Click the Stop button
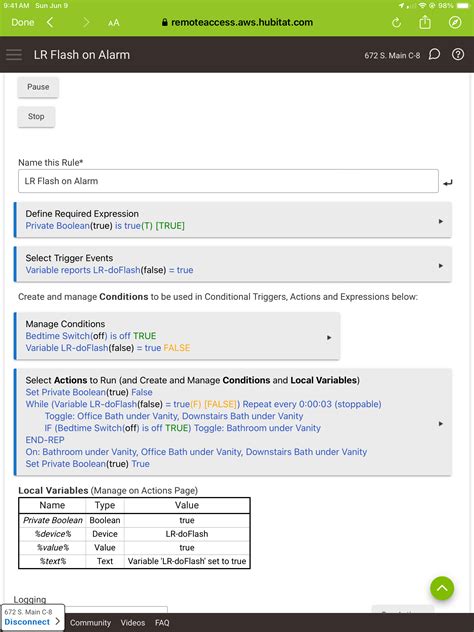474x632 pixels. click(36, 117)
